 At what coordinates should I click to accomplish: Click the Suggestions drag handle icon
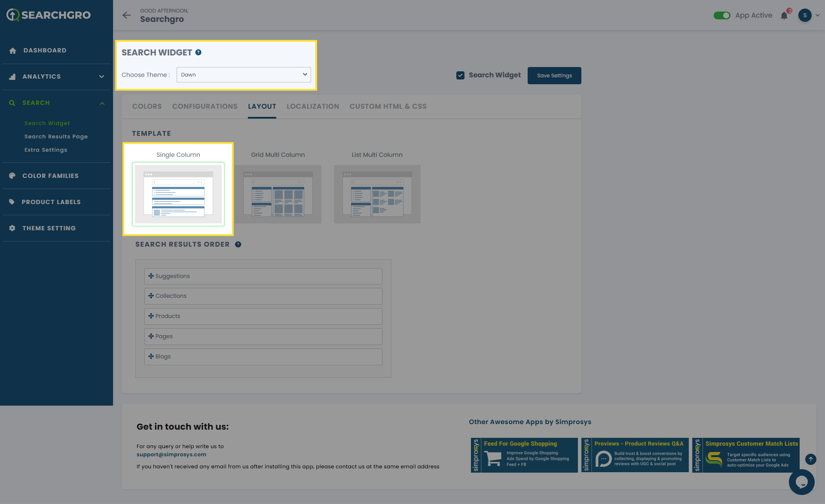(x=151, y=276)
